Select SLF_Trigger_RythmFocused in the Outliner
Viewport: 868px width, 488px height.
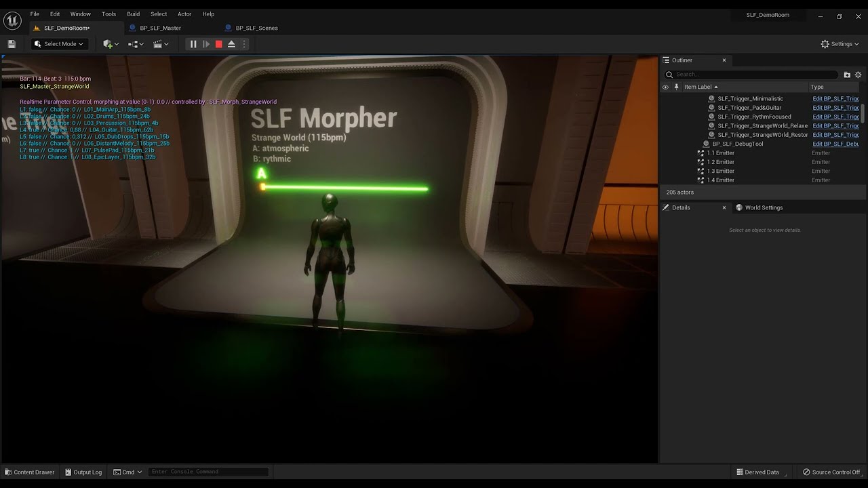[x=754, y=117]
